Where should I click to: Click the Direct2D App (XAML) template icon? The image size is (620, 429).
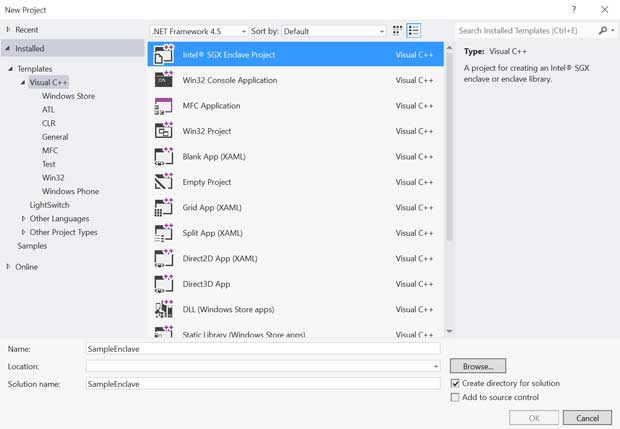pyautogui.click(x=164, y=258)
